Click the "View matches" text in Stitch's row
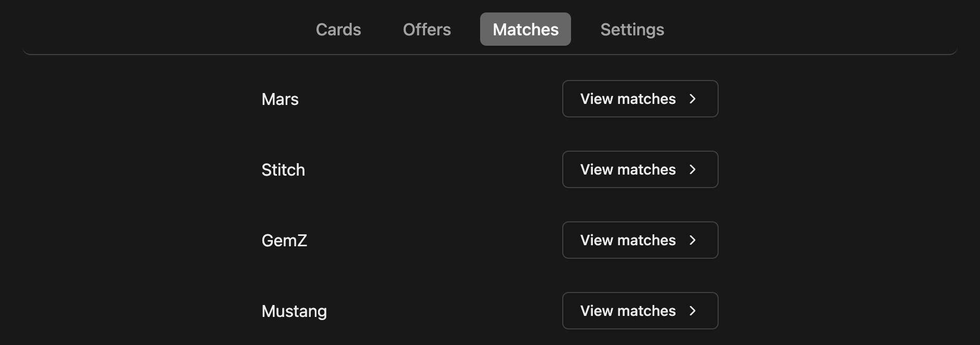 628,169
